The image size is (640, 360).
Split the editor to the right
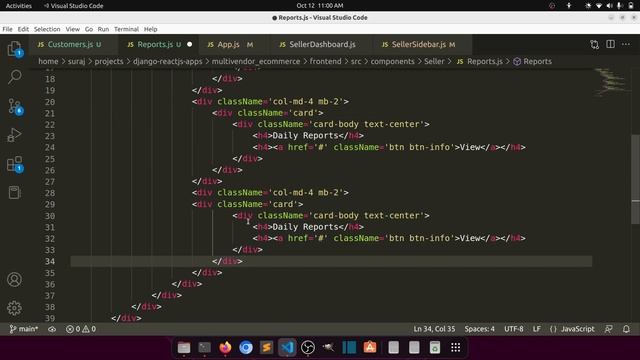[x=610, y=44]
